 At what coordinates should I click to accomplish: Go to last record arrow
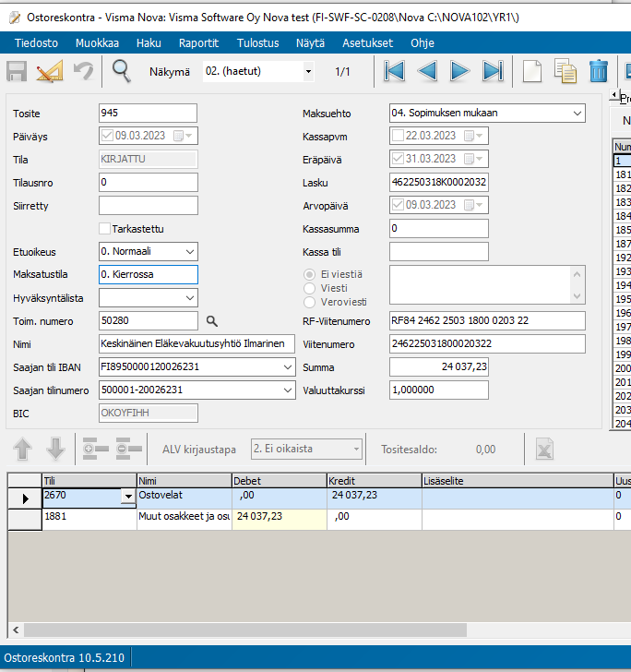pyautogui.click(x=493, y=71)
